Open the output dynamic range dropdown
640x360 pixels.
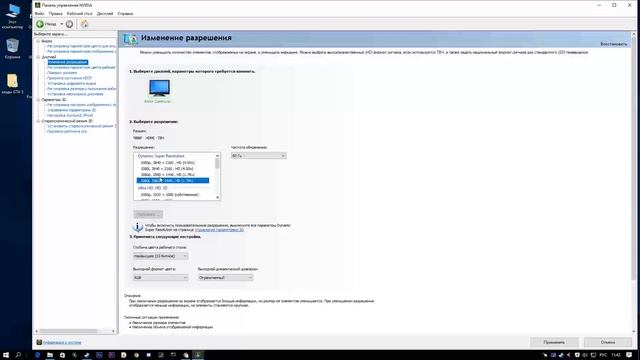coord(225,278)
